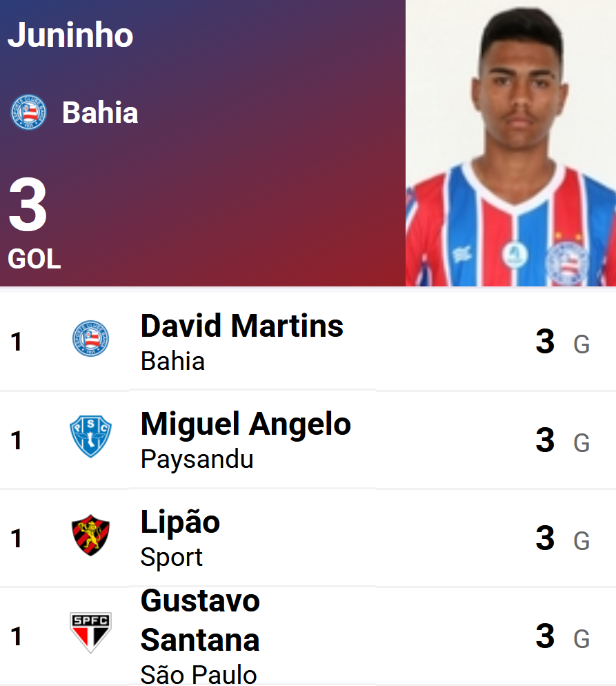Click the Paysandu club crest icon
Image resolution: width=616 pixels, height=686 pixels.
[x=90, y=436]
